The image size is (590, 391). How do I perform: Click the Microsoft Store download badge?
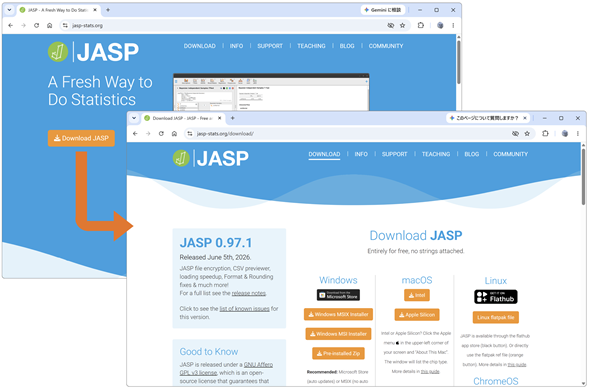pyautogui.click(x=338, y=295)
